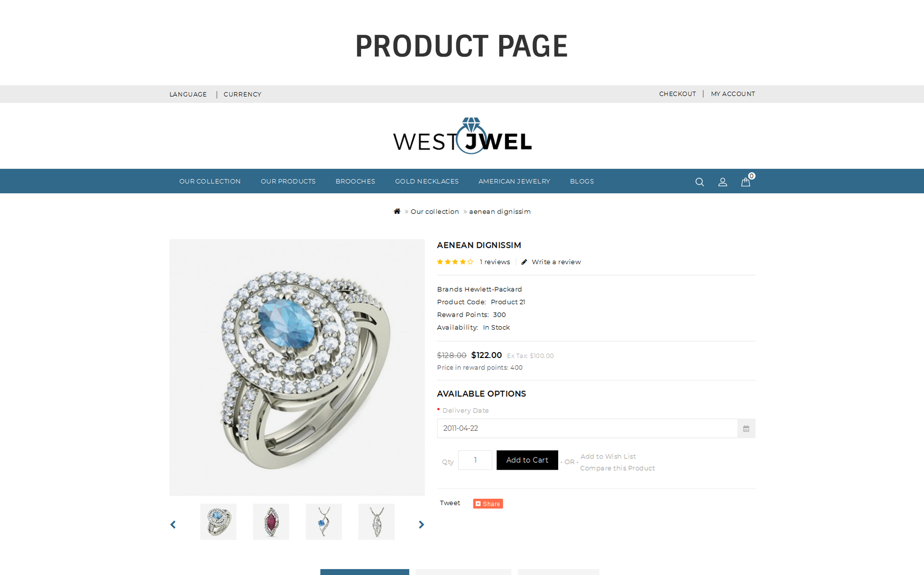Open the shopping bag cart icon

pyautogui.click(x=745, y=182)
